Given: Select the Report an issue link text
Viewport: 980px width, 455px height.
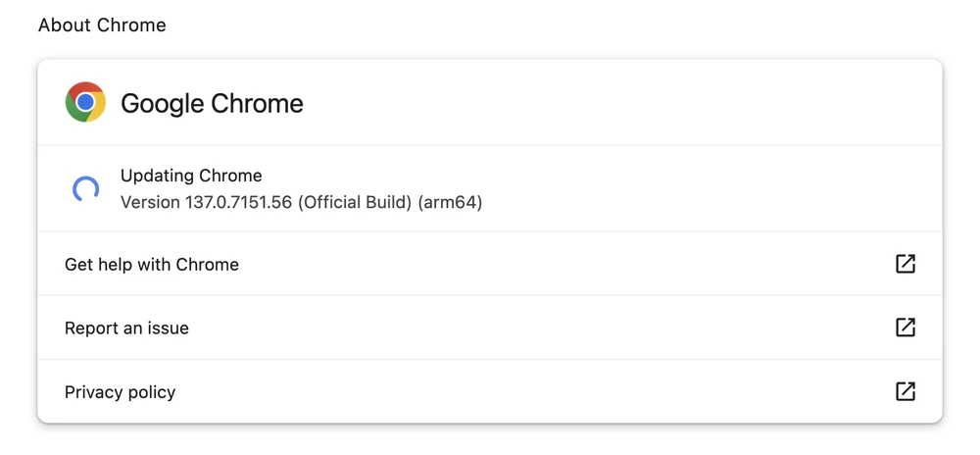Looking at the screenshot, I should [x=126, y=329].
